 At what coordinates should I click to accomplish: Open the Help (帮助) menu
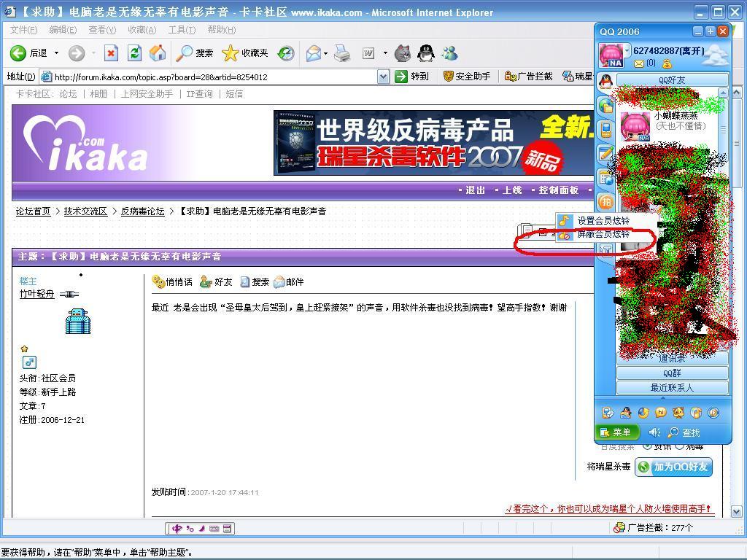pos(221,29)
